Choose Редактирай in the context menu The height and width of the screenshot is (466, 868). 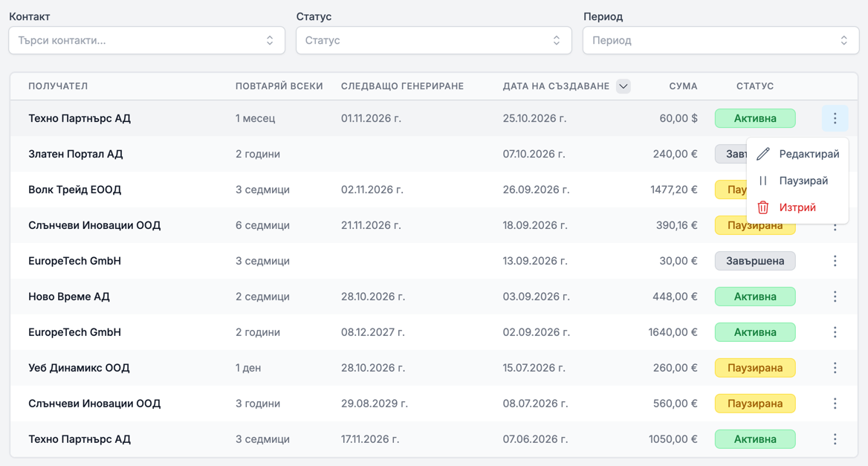pyautogui.click(x=797, y=154)
